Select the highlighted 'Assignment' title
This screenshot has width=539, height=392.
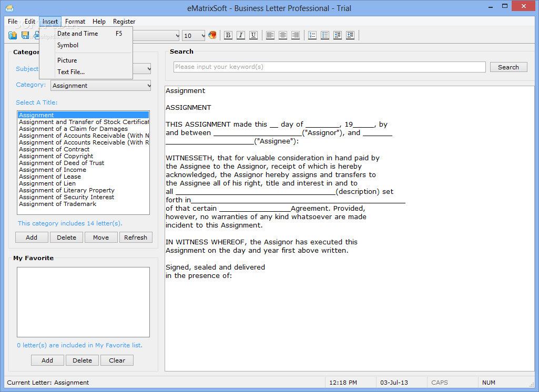tap(84, 115)
